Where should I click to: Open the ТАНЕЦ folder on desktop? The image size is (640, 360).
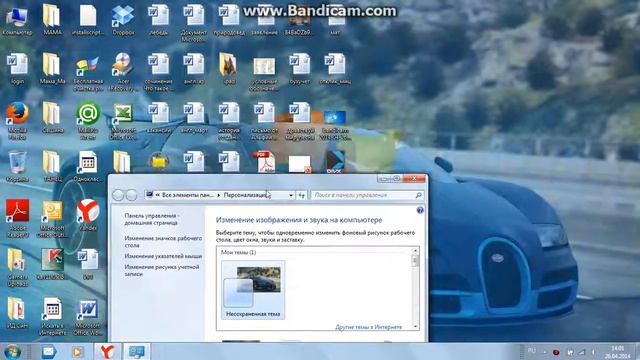(52, 167)
